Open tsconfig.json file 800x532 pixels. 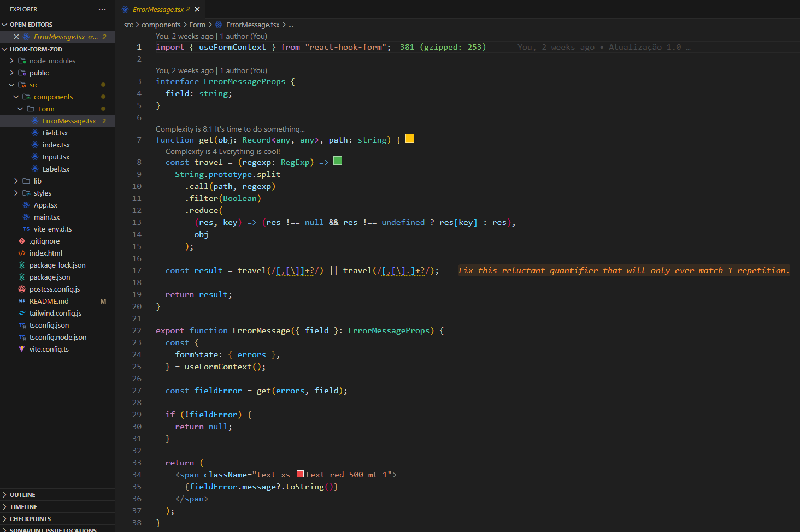coord(49,325)
